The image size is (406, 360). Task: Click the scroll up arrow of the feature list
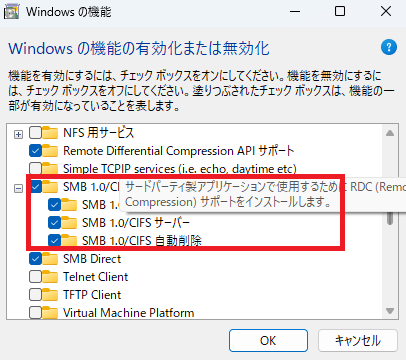pos(390,133)
